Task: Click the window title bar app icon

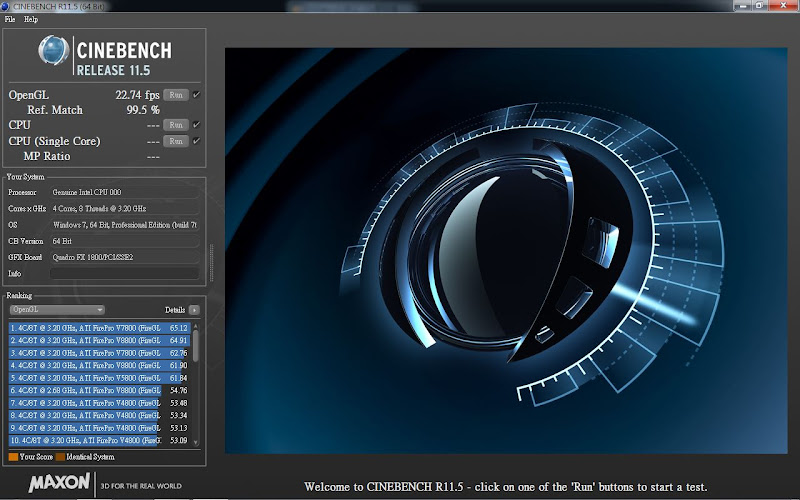Action: click(x=6, y=6)
